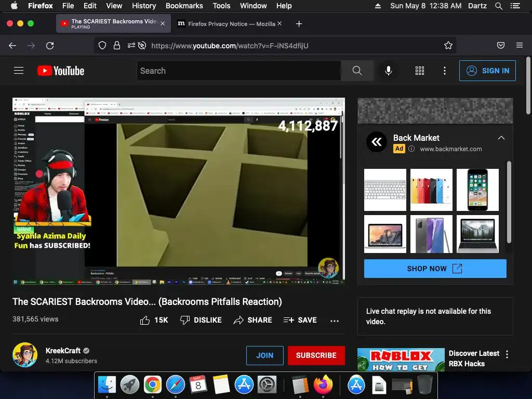Save page to Pocket
Viewport: 532px width, 399px height.
[x=501, y=46]
